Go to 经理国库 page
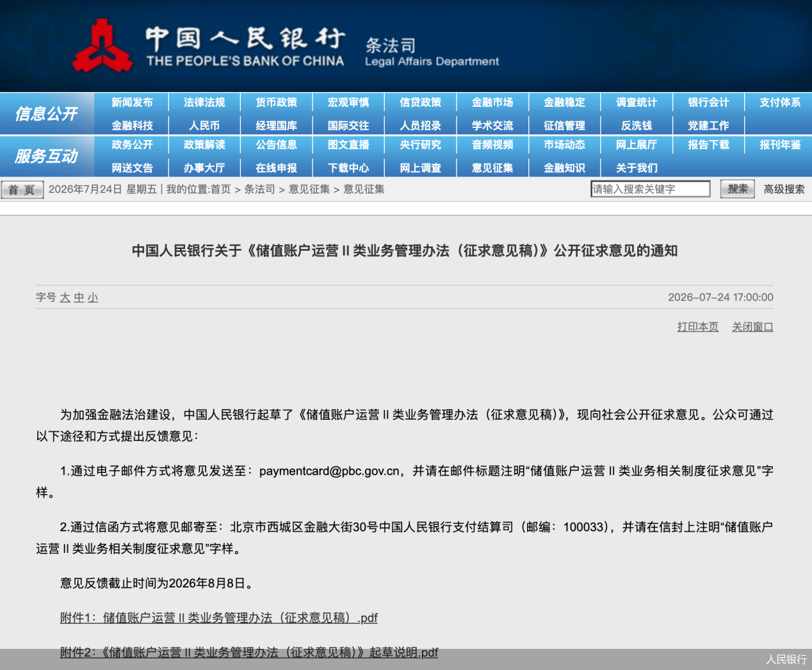The width and height of the screenshot is (812, 670). point(276,125)
